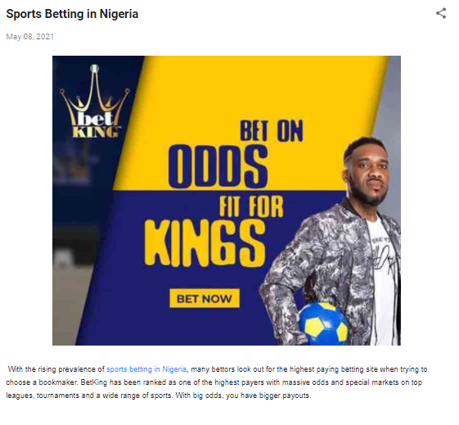This screenshot has height=425, width=459.
Task: Click the word bookmaker in the paragraph
Action: (59, 382)
